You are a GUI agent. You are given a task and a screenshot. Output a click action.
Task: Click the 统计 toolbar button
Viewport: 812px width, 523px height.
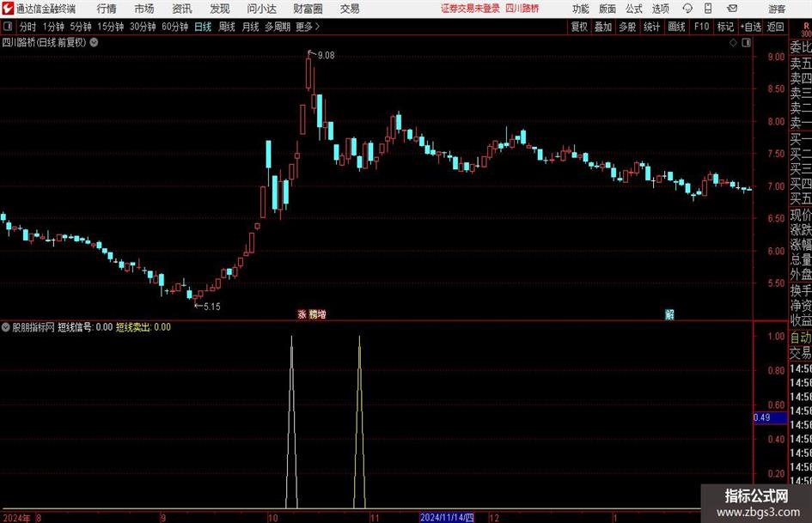pos(652,27)
